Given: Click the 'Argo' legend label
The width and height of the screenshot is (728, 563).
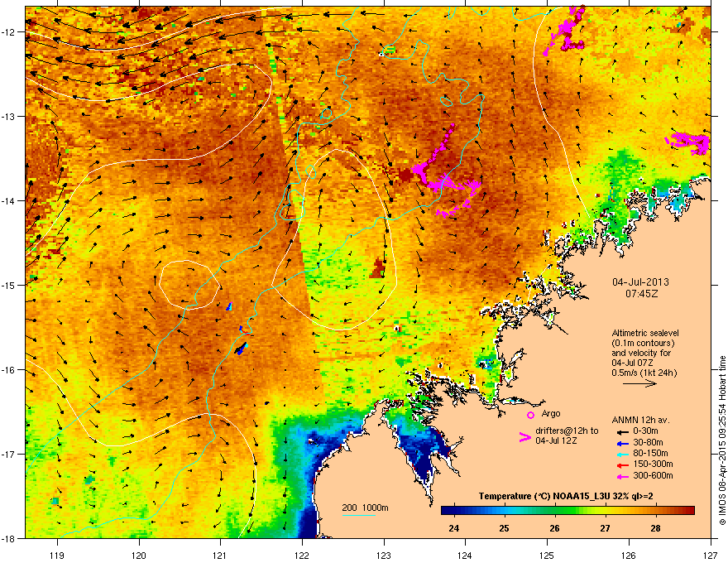Looking at the screenshot, I should (551, 413).
